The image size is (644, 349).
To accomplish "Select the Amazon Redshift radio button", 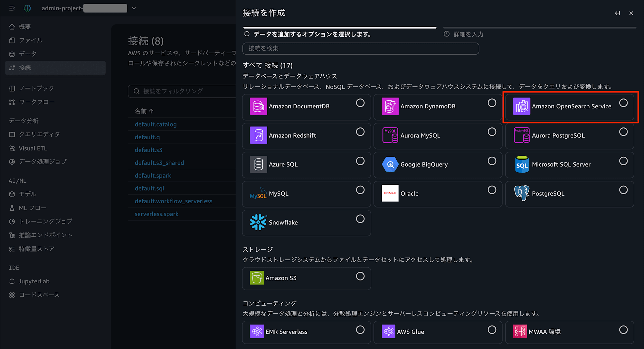I will (x=360, y=132).
